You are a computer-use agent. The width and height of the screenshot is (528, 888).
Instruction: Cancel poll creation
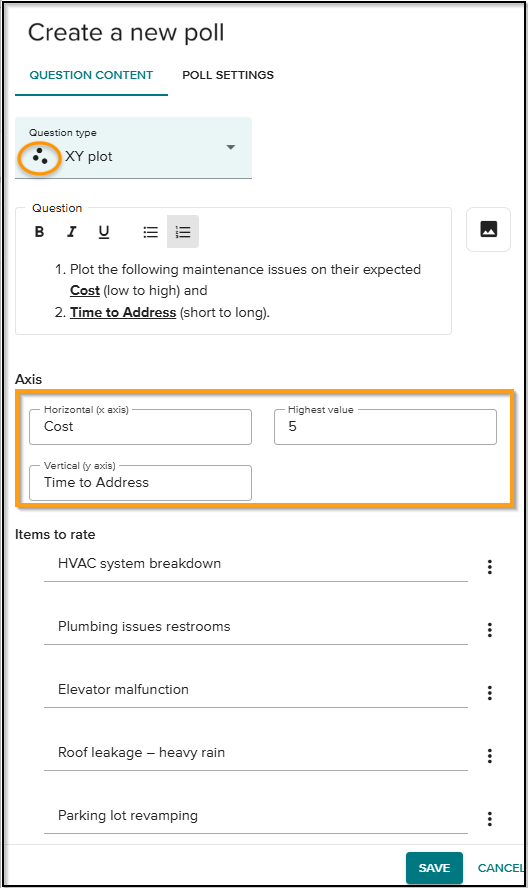coord(500,868)
